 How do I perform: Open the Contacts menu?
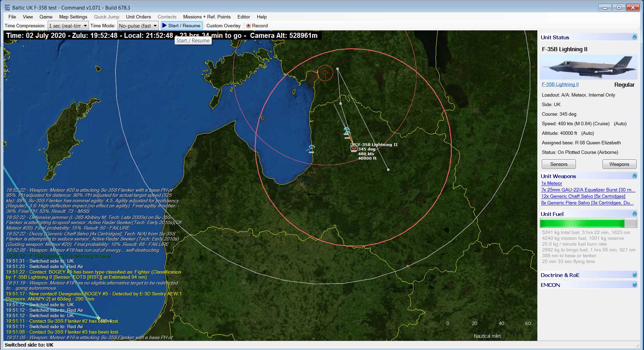tap(167, 17)
